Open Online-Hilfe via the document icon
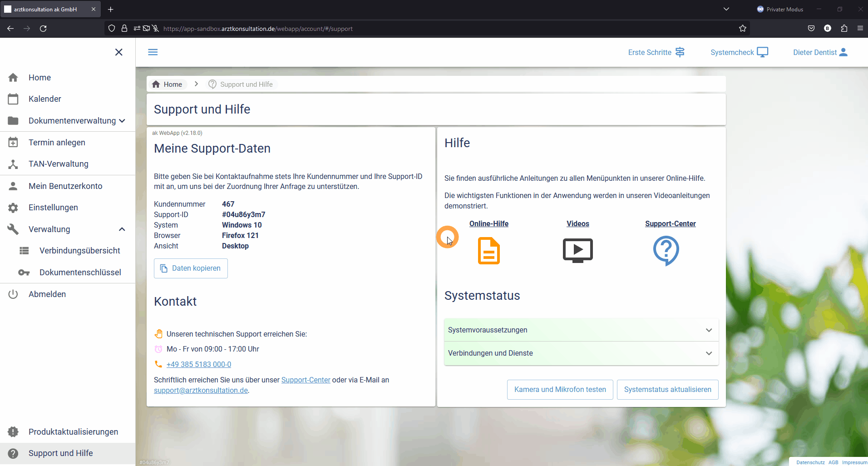This screenshot has width=868, height=466. (x=488, y=250)
